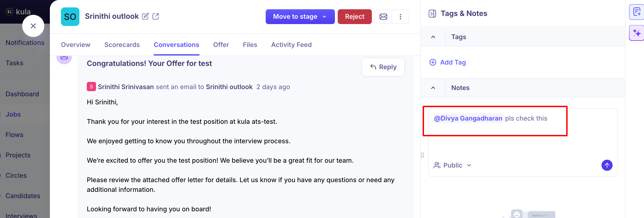This screenshot has width=644, height=218.
Task: Click the envelope email icon button
Action: (383, 17)
